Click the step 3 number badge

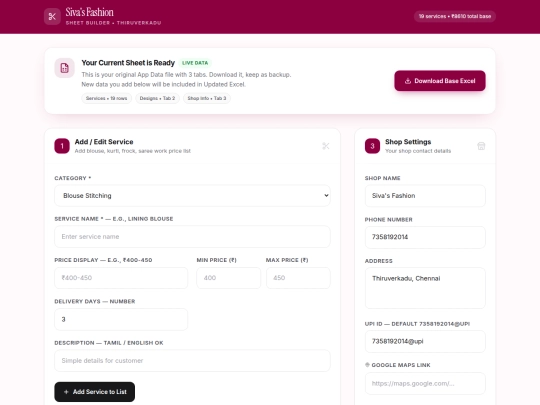[x=372, y=146]
